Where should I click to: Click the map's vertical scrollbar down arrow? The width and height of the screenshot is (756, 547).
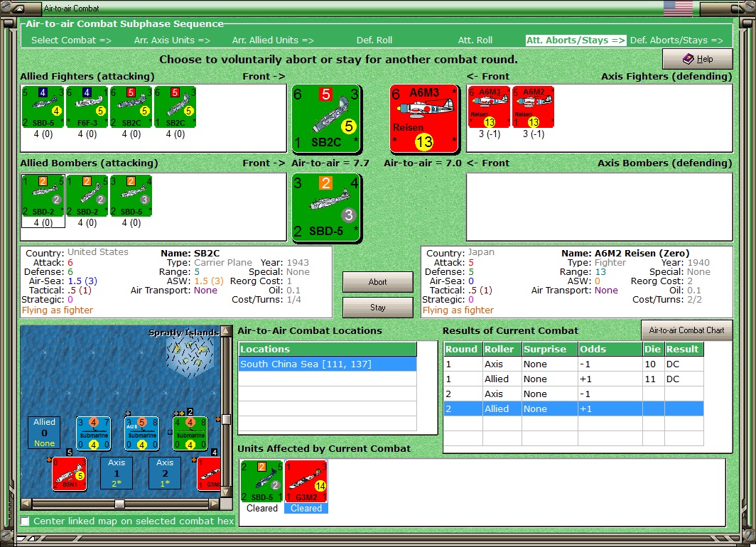pos(225,492)
